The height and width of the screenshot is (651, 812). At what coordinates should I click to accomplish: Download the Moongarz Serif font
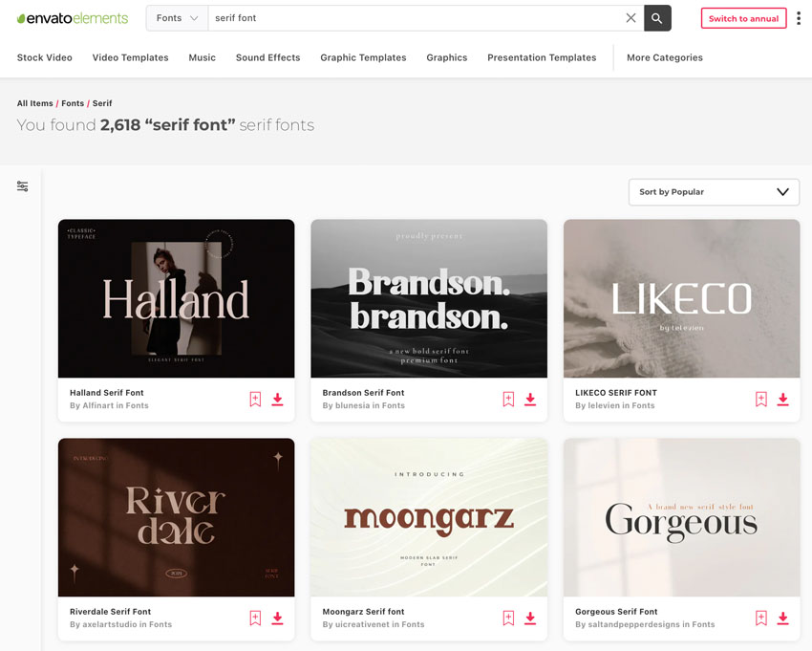(530, 618)
